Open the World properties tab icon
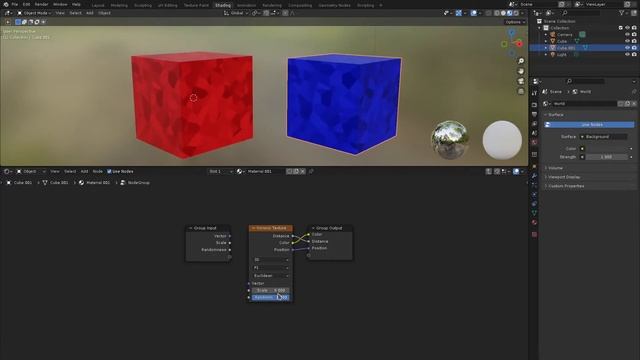Image resolution: width=640 pixels, height=360 pixels. pos(534,142)
